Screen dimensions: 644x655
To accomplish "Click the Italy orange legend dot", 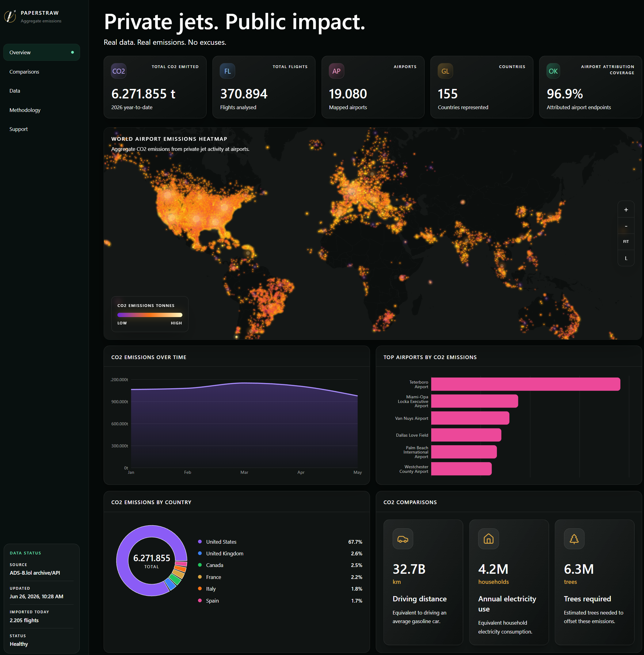I will [x=200, y=588].
